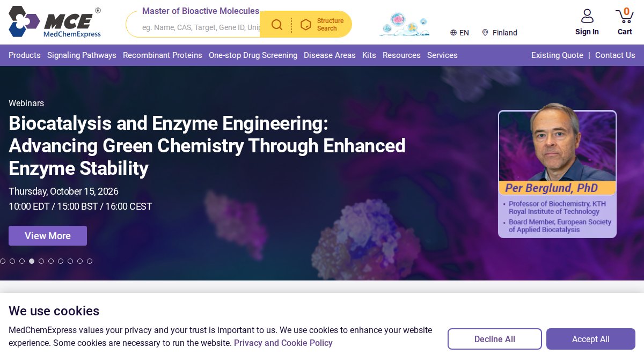Select fifth carousel slide dot

click(41, 261)
